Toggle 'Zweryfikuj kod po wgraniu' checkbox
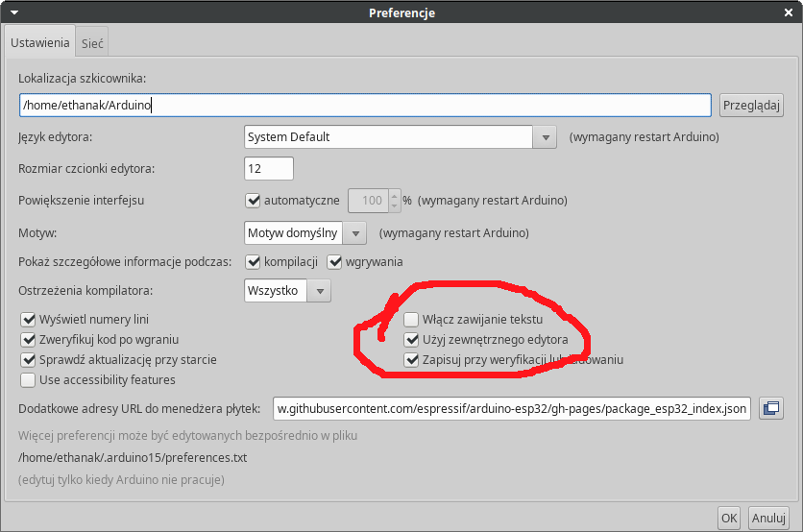This screenshot has height=532, width=803. (28, 340)
